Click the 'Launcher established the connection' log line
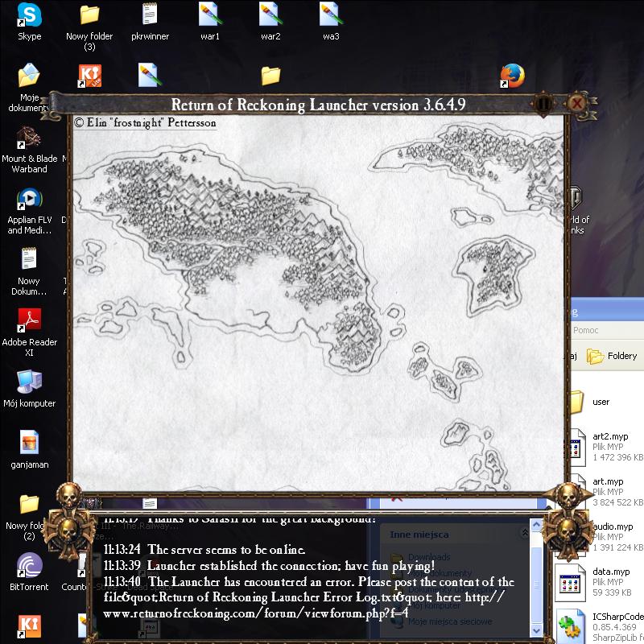 (269, 566)
